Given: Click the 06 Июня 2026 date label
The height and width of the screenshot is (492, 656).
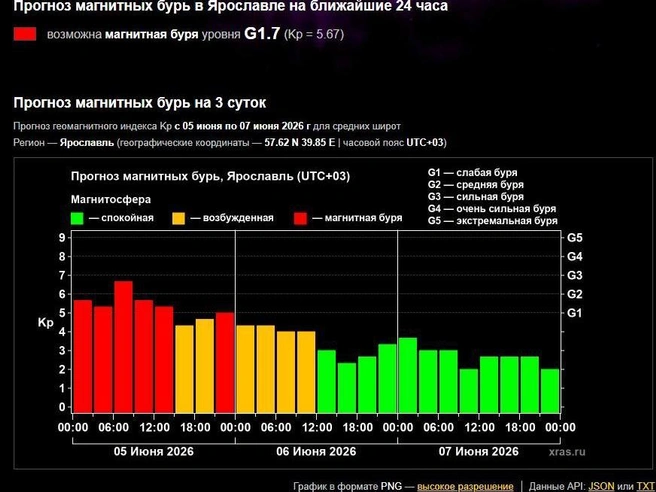Looking at the screenshot, I should click(x=316, y=452).
